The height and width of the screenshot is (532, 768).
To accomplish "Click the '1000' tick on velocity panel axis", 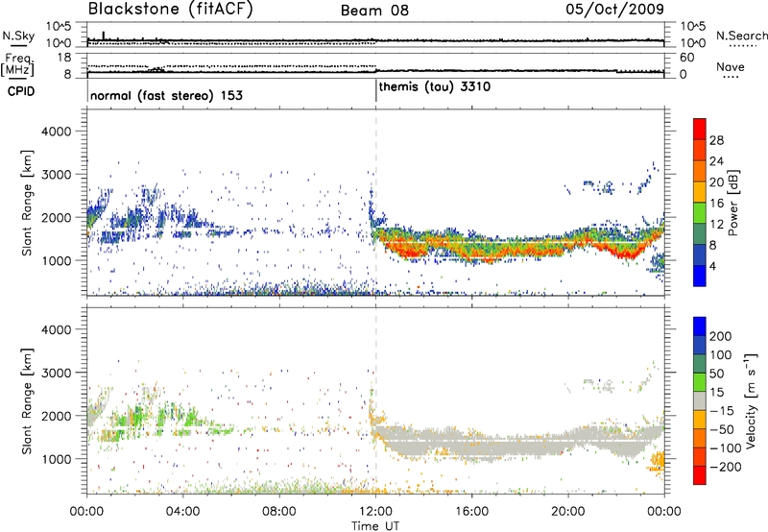I will pyautogui.click(x=57, y=459).
